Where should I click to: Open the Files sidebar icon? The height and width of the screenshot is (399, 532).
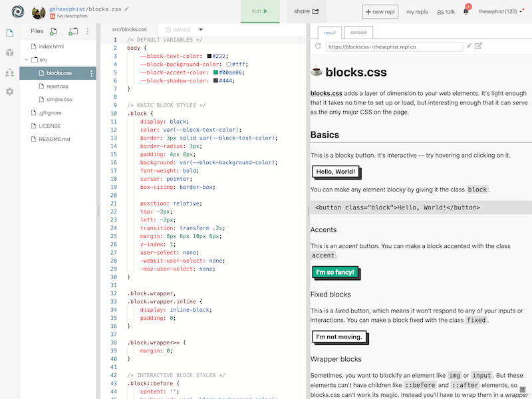[9, 33]
